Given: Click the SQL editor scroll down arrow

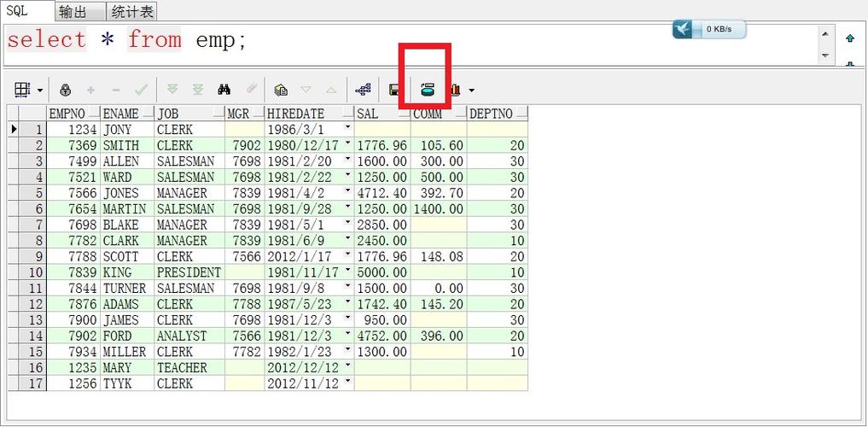Looking at the screenshot, I should tap(825, 56).
